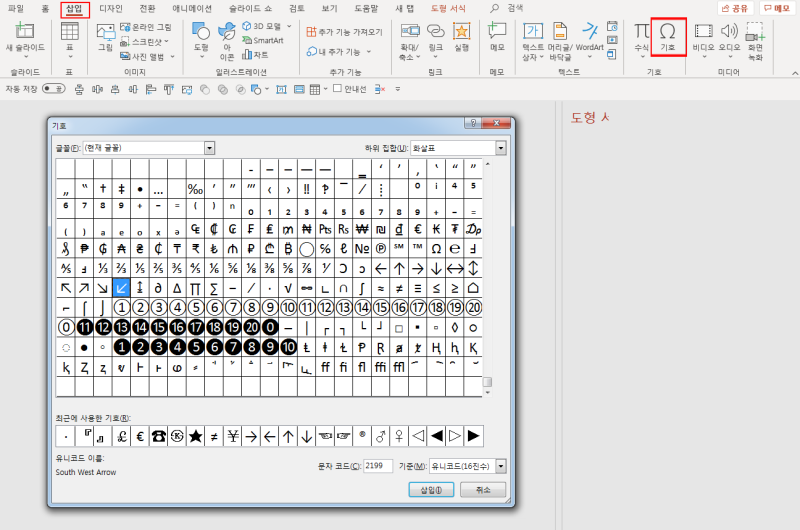Click the 삽입 (Insert) button in dialog
The image size is (800, 530).
pos(431,490)
